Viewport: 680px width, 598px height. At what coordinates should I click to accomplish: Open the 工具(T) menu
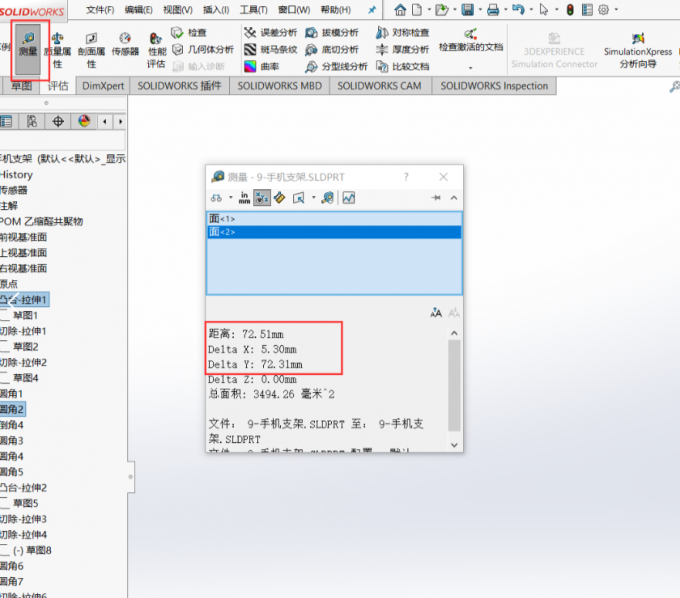coord(254,10)
